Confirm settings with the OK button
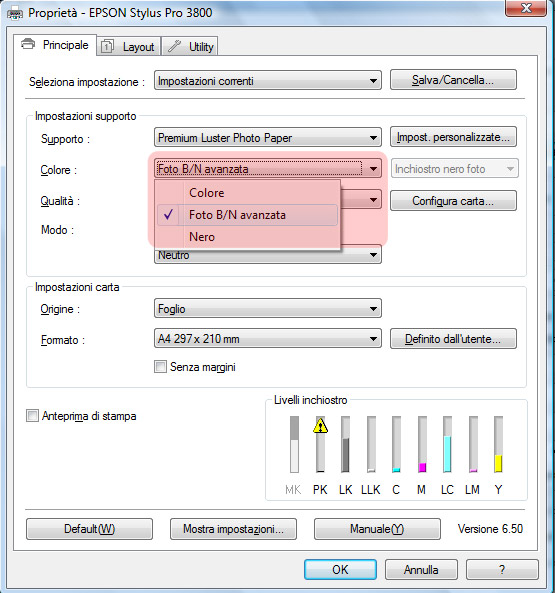 point(340,570)
